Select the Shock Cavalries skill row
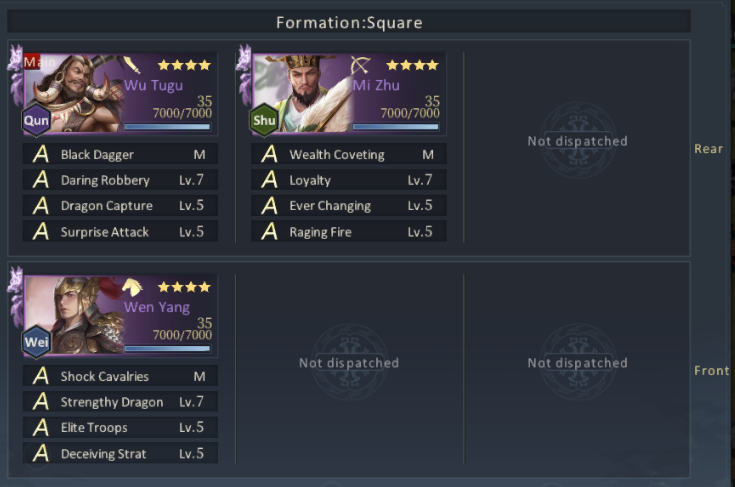This screenshot has height=487, width=735. [120, 376]
